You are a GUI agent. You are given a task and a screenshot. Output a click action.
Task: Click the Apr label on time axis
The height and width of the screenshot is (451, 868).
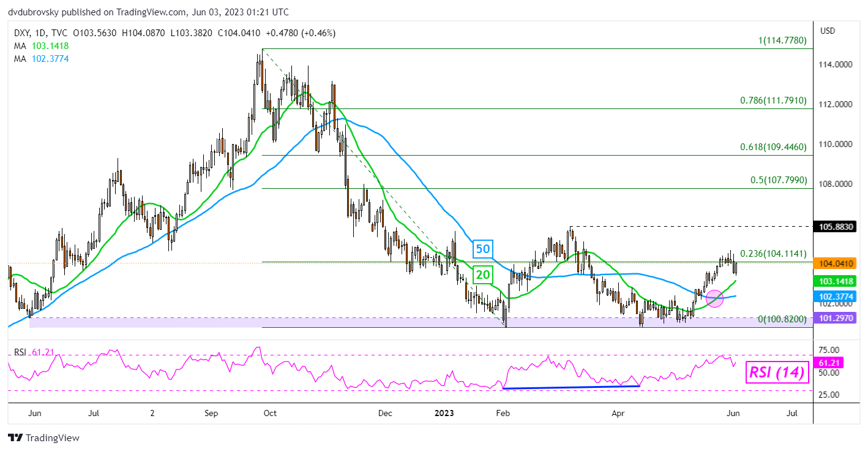[x=619, y=414]
